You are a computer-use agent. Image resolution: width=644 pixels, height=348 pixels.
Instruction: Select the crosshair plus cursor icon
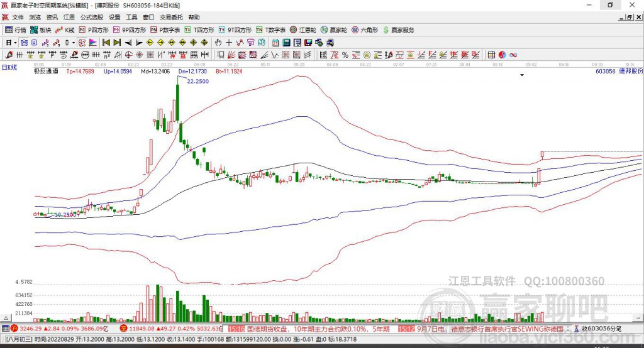coord(229,43)
